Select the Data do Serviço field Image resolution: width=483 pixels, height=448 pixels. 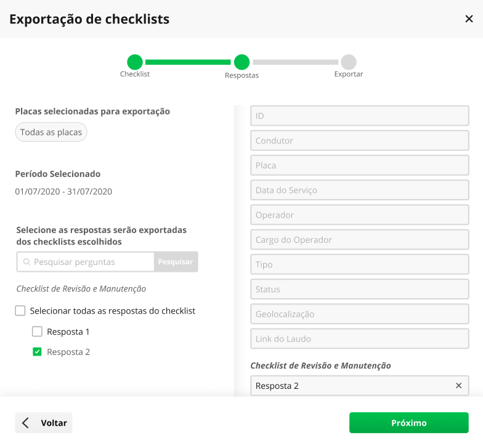coord(360,190)
